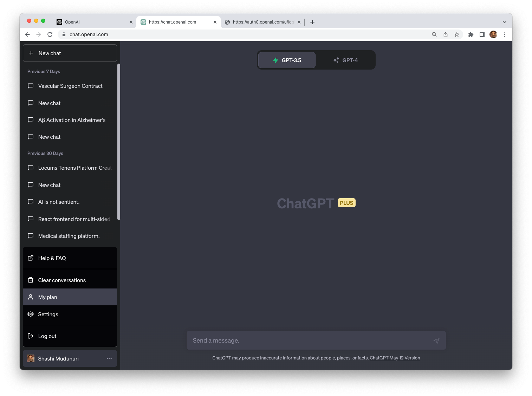The image size is (532, 396).
Task: Start a New chat
Action: pos(70,53)
